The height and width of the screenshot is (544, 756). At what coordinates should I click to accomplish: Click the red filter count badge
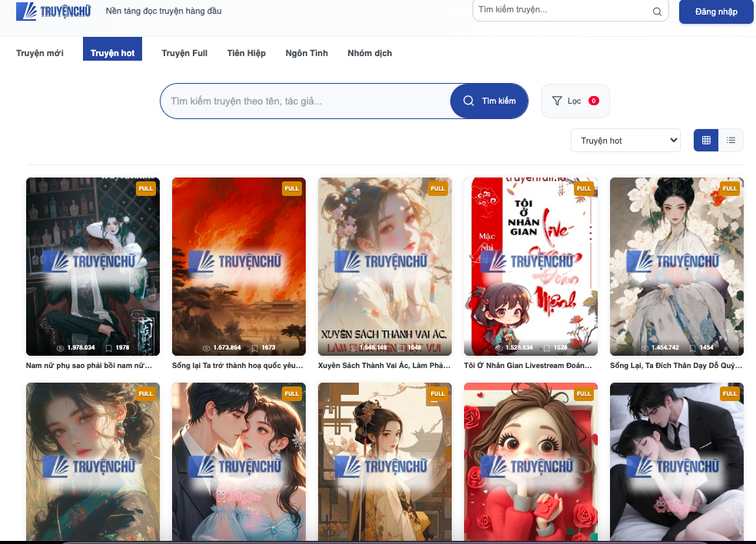click(x=594, y=101)
